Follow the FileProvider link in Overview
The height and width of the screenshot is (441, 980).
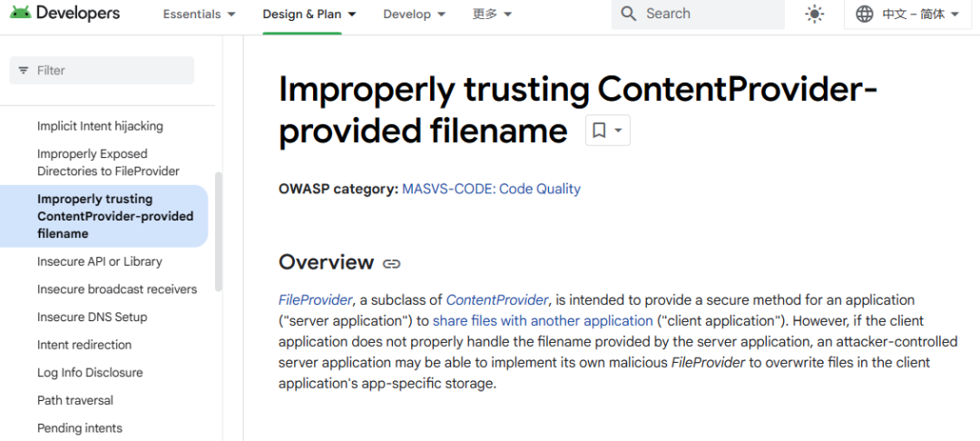coord(315,299)
